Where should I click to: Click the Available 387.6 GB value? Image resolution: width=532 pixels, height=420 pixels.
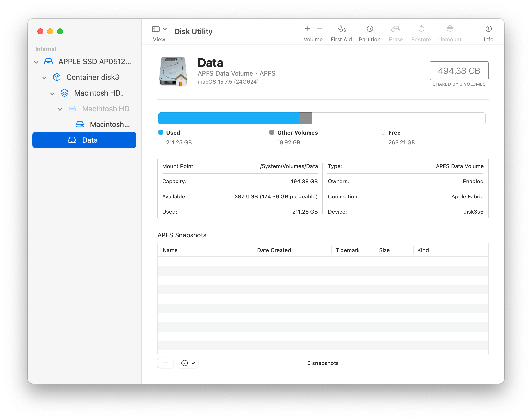276,197
